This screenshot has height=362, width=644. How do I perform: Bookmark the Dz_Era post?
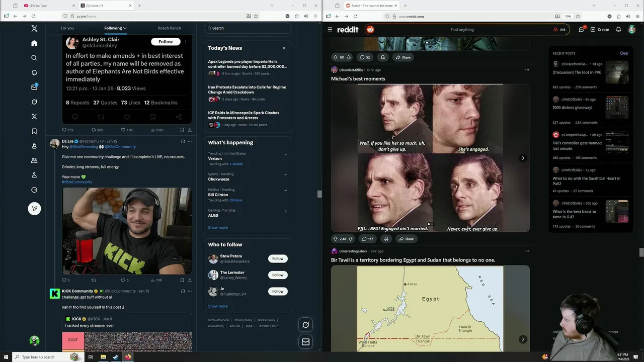tap(182, 280)
